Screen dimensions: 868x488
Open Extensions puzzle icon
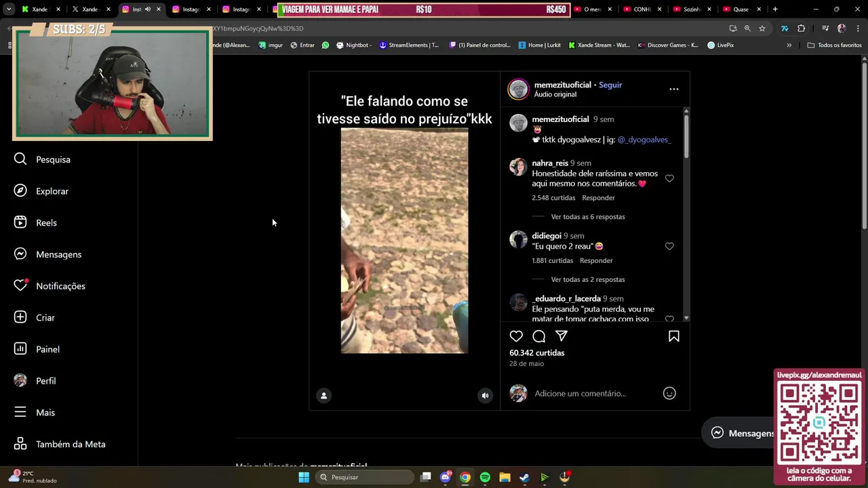tap(802, 28)
